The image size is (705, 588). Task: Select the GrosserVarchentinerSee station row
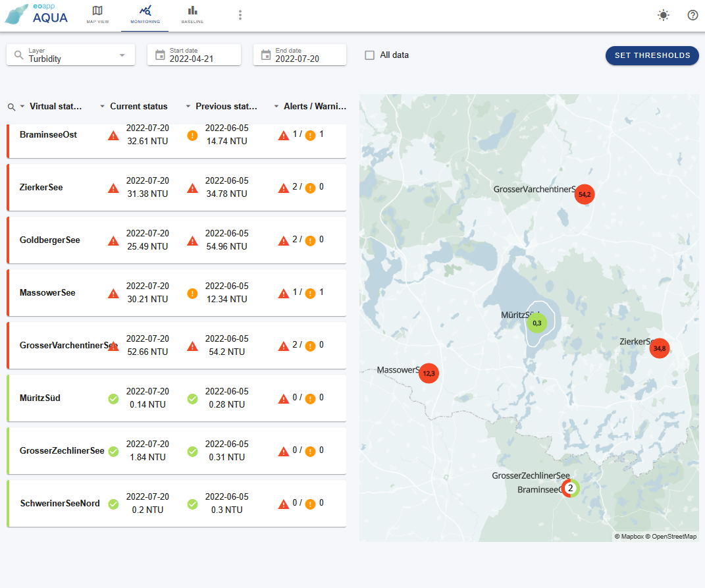(176, 345)
